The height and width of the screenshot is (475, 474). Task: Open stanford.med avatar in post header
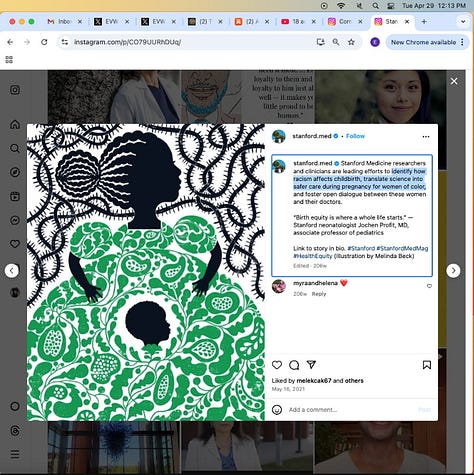click(279, 136)
